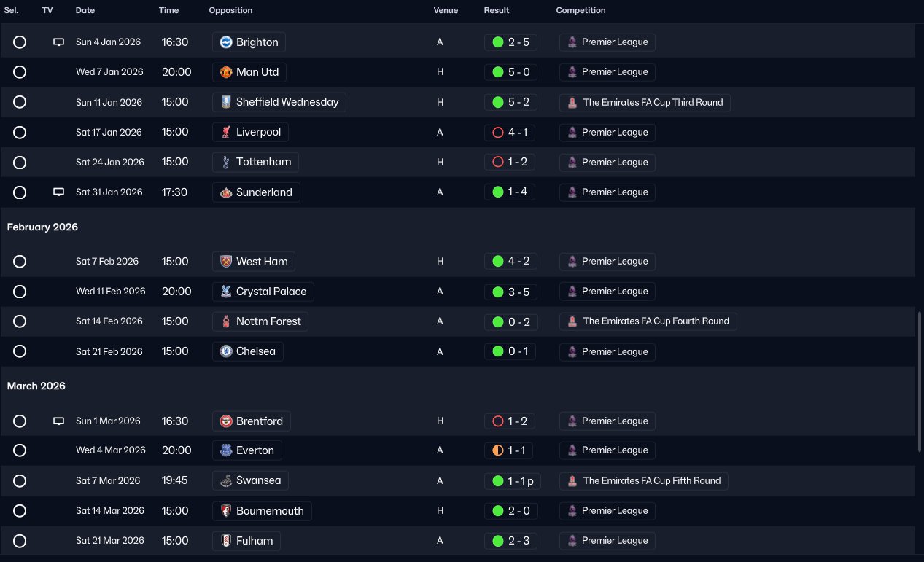Click the green win indicator for Chelsea result

click(498, 352)
